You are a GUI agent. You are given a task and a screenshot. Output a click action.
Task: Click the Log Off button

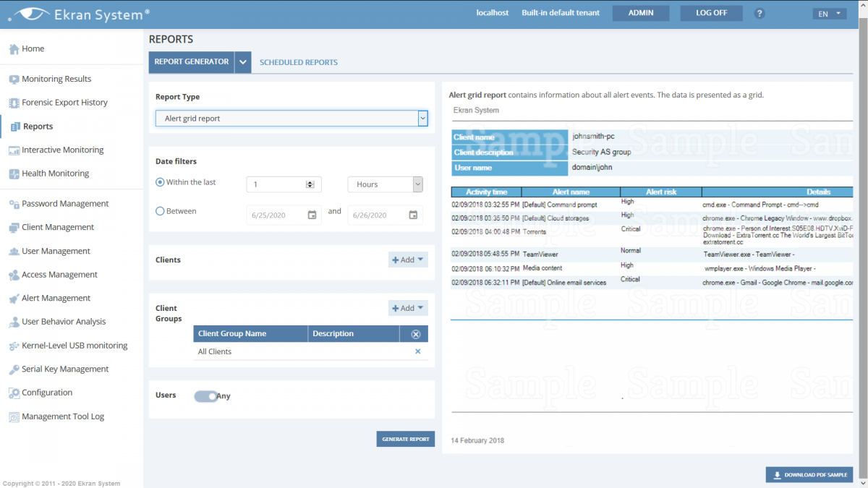coord(711,13)
